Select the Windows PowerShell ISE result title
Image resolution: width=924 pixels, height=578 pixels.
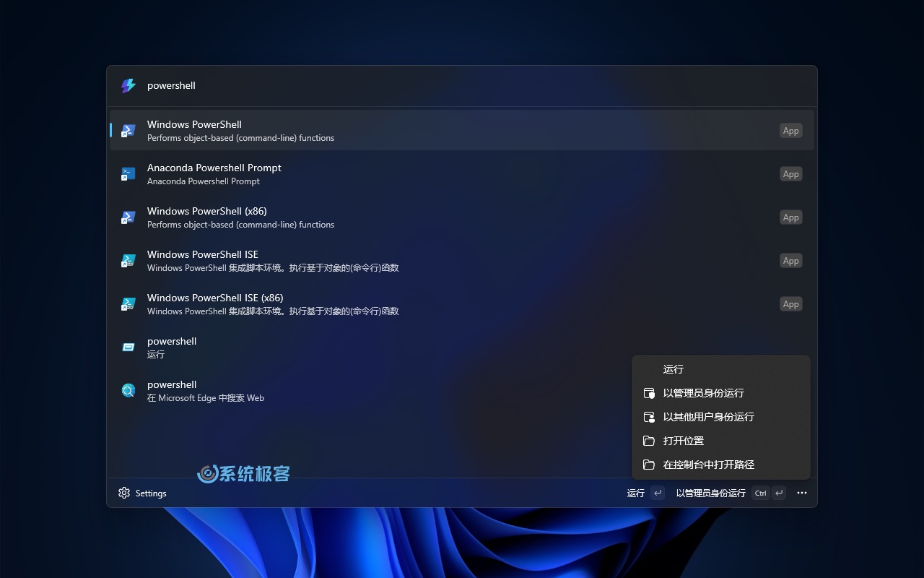coord(203,254)
